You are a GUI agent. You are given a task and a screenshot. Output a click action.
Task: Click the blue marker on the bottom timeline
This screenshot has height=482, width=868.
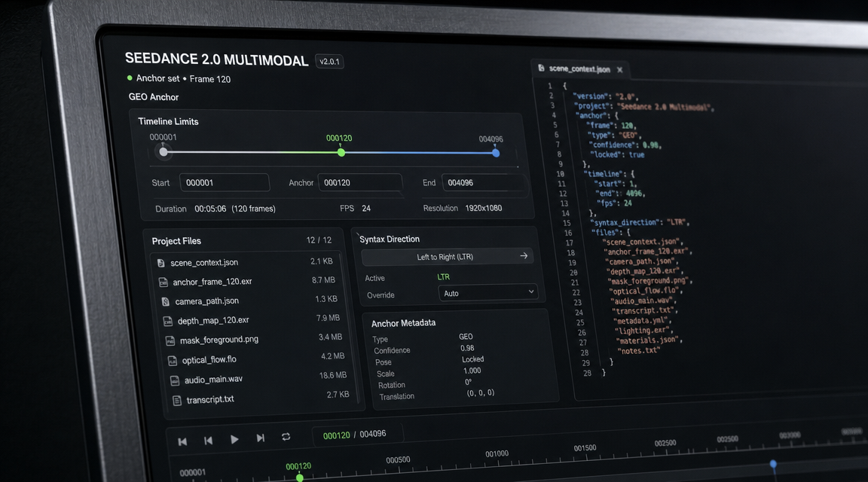click(x=773, y=464)
